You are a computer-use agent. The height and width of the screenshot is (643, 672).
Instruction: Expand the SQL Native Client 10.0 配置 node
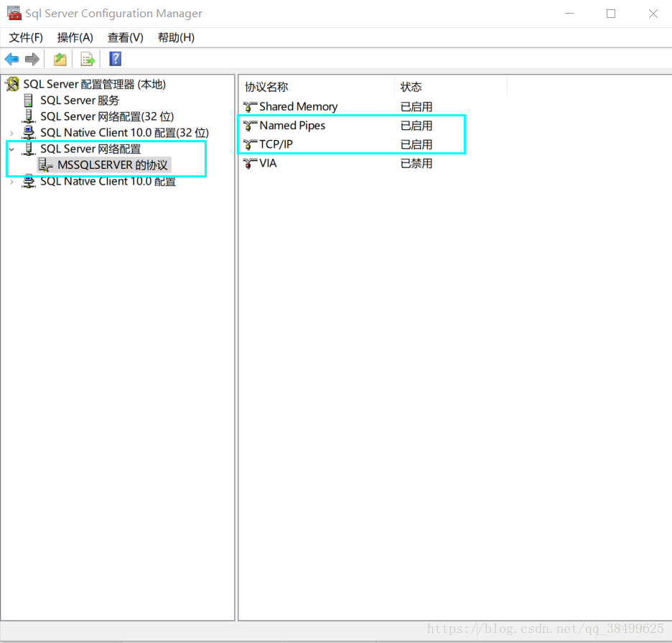(11, 182)
